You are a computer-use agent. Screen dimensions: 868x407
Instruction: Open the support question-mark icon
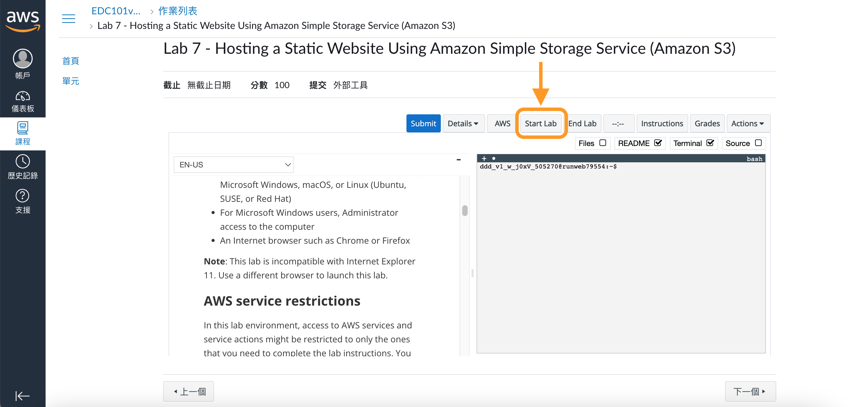[23, 196]
